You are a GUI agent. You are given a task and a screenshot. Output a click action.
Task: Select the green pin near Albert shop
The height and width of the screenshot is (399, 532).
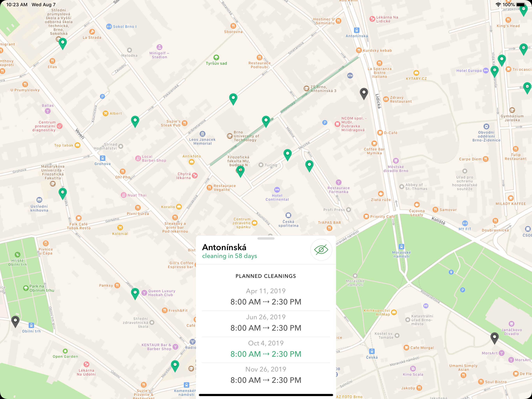pos(135,122)
